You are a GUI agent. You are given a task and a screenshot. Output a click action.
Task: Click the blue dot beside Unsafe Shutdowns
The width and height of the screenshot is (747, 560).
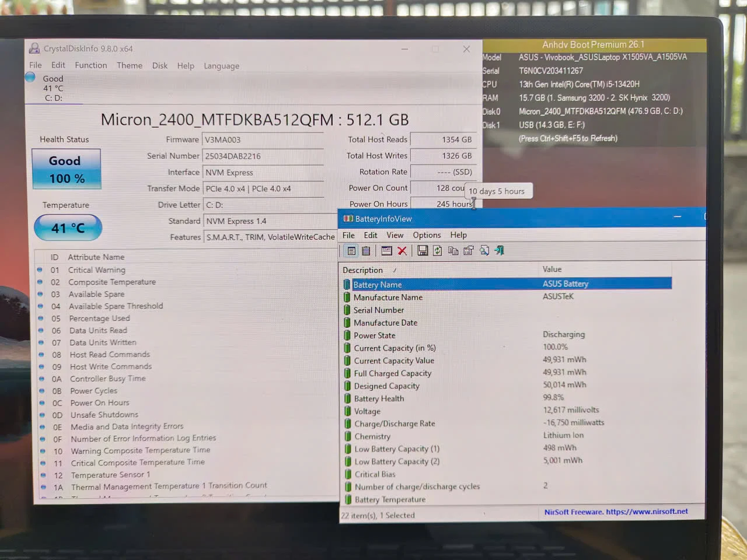42,415
